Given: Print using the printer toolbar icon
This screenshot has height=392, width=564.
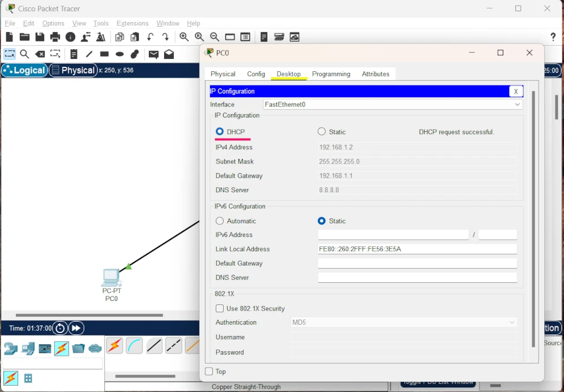Looking at the screenshot, I should pyautogui.click(x=55, y=37).
